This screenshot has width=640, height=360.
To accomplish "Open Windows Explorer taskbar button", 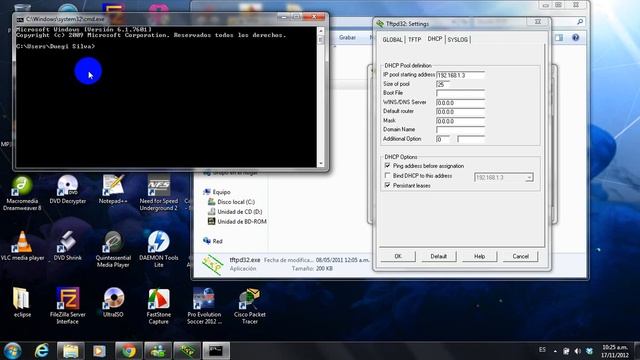I will point(70,351).
